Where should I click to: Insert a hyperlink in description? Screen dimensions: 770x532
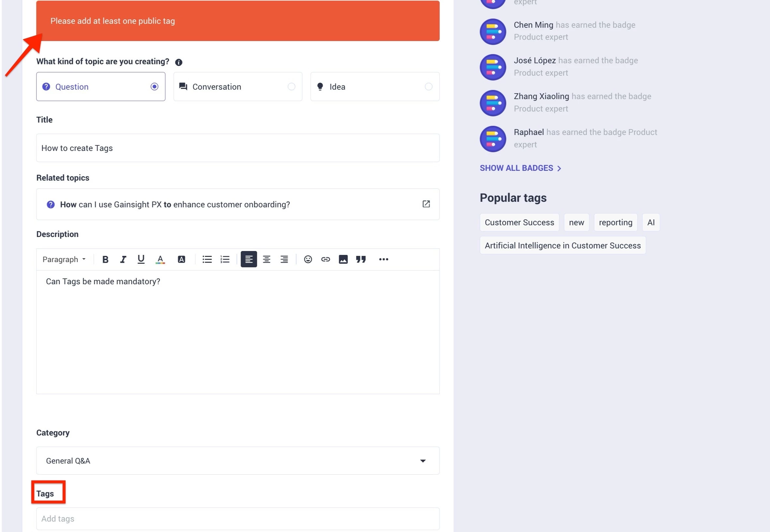point(325,259)
